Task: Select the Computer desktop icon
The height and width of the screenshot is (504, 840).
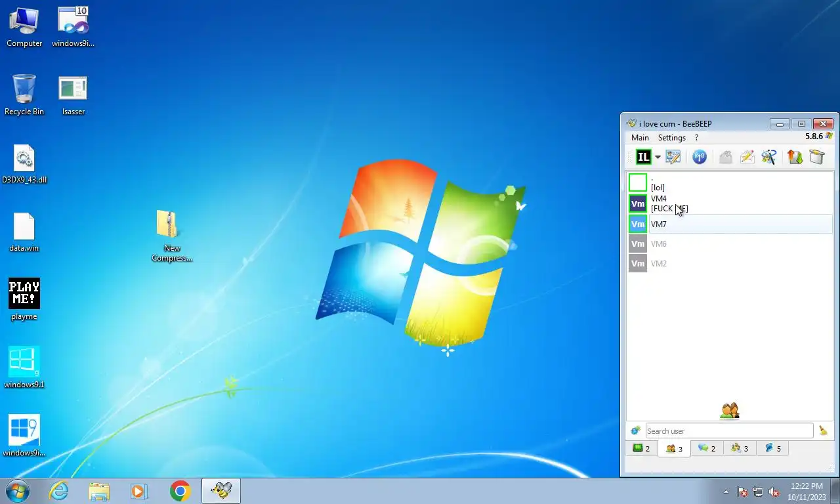Action: point(24,28)
